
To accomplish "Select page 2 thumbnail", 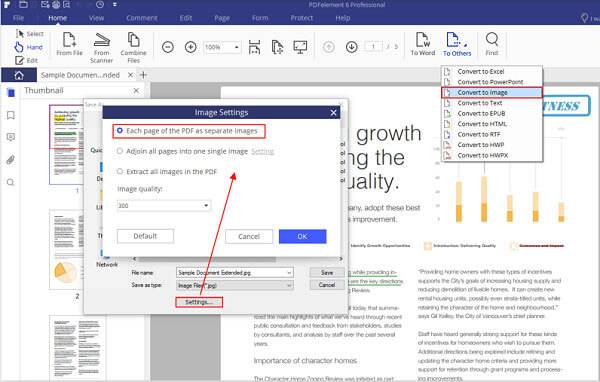I will [67, 249].
